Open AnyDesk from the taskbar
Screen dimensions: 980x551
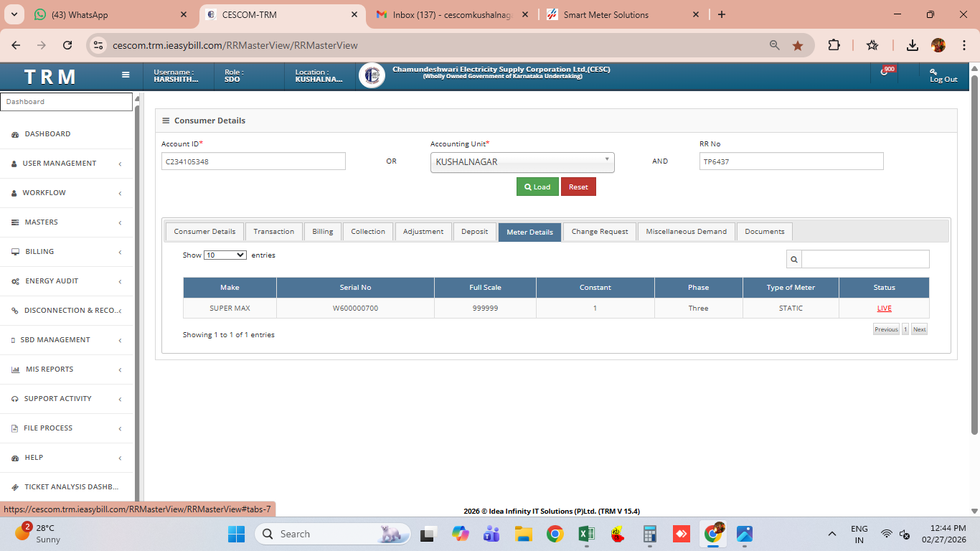coord(681,534)
